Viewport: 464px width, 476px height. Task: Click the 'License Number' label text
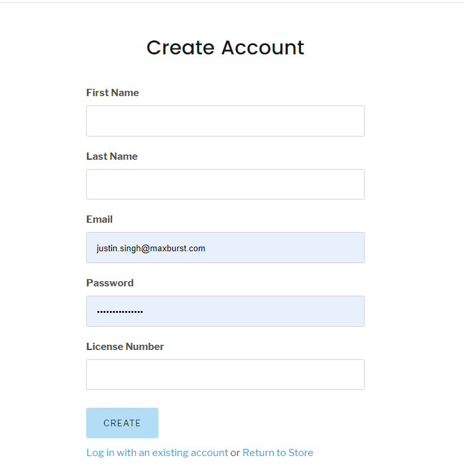[x=125, y=346]
